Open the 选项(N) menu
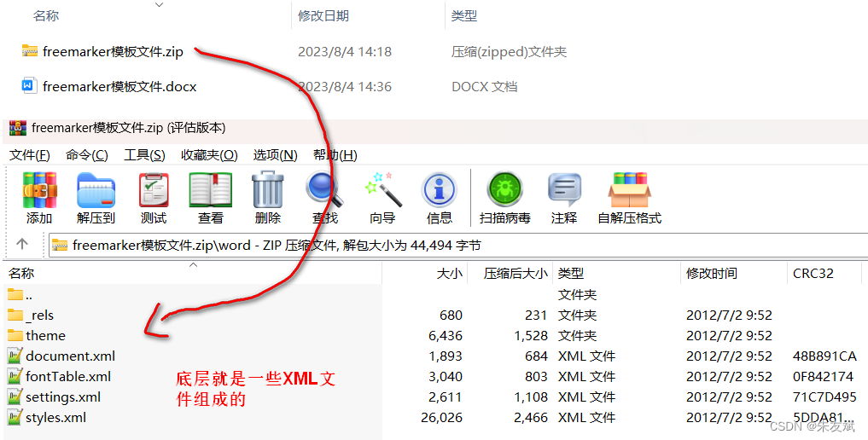 (x=275, y=155)
